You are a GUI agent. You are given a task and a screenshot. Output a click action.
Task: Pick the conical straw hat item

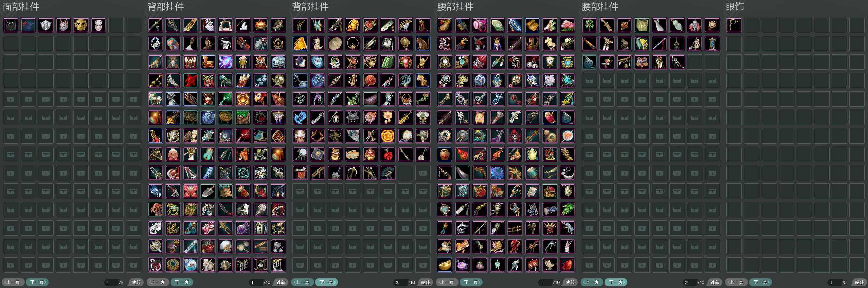335,44
